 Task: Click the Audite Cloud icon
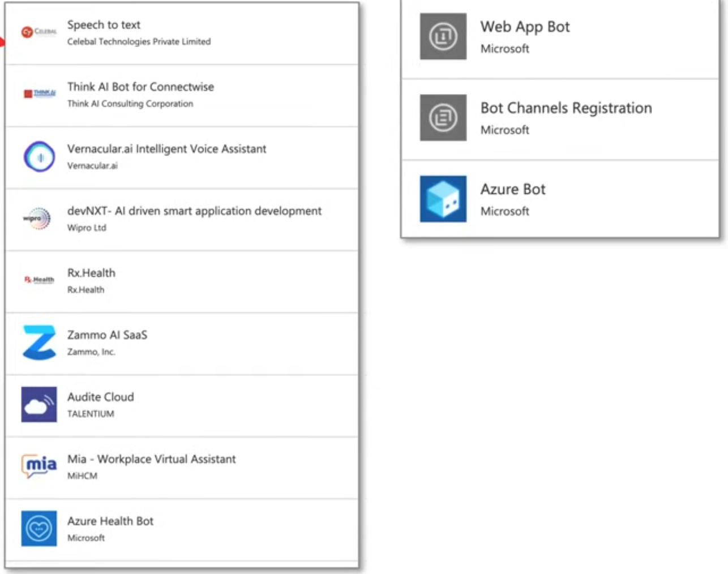(x=39, y=404)
